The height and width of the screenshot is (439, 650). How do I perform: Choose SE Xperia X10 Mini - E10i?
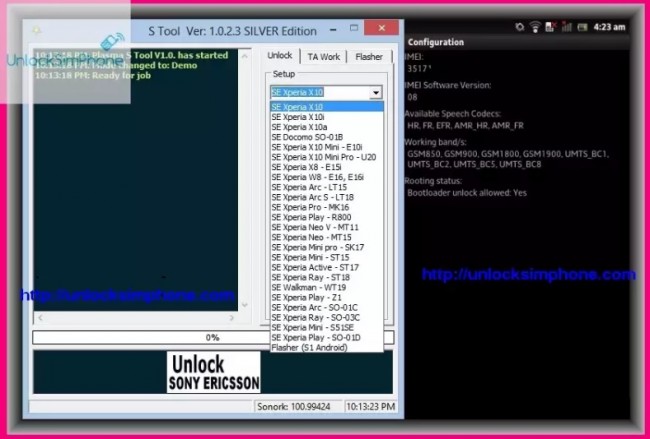pyautogui.click(x=327, y=147)
